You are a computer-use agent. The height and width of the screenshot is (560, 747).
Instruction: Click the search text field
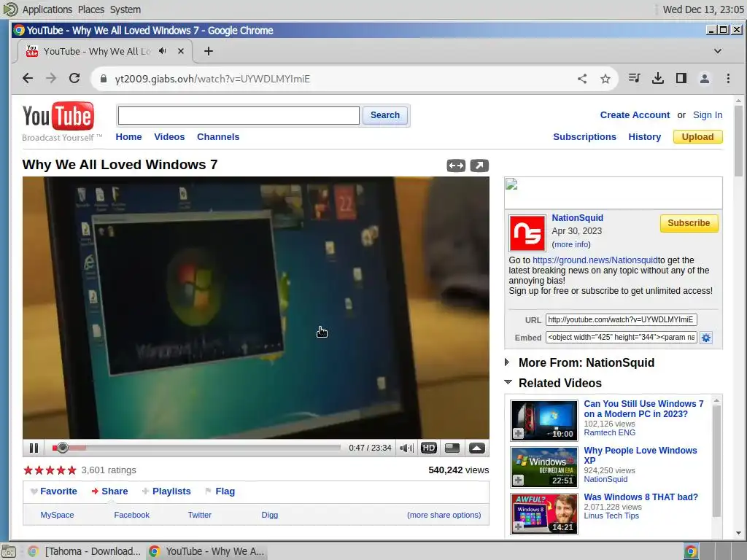coord(239,115)
